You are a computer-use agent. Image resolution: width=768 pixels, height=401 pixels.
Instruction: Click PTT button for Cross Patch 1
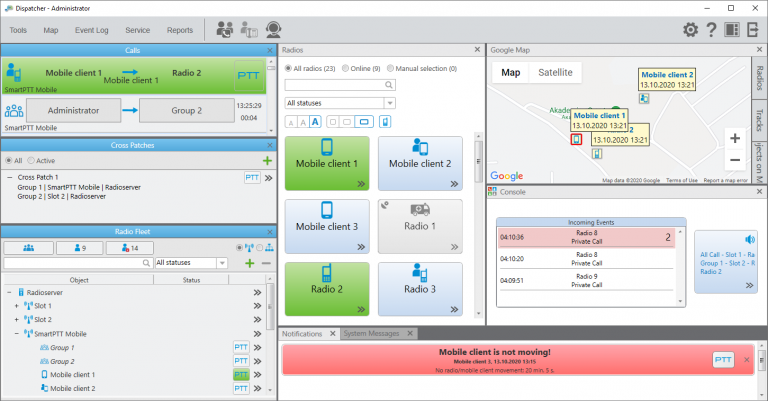coord(252,177)
